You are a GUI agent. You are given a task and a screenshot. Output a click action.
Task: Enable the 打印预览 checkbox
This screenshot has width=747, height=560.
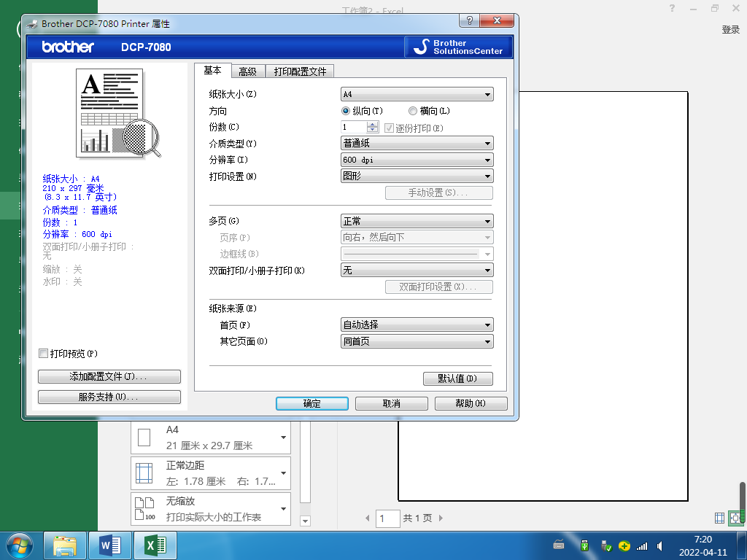coord(43,354)
